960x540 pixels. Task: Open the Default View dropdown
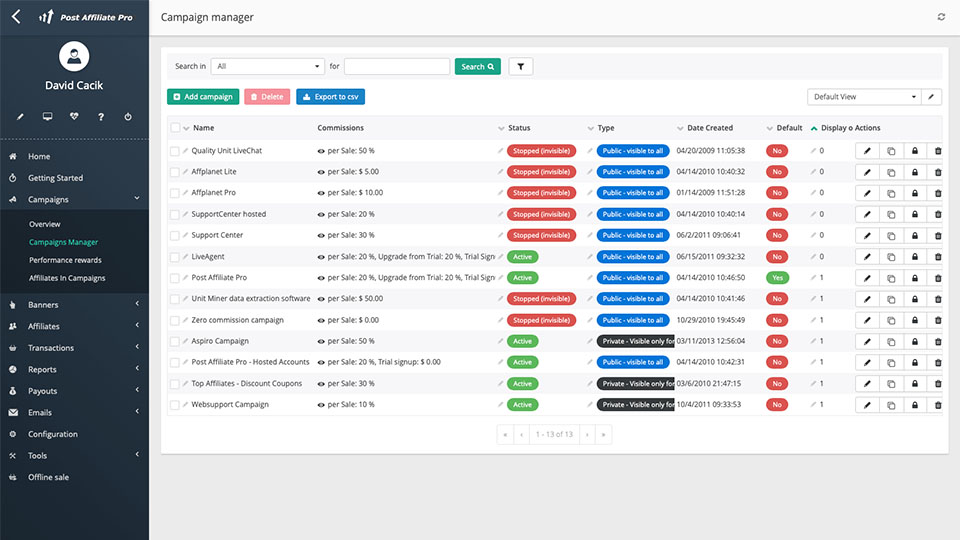coord(864,97)
